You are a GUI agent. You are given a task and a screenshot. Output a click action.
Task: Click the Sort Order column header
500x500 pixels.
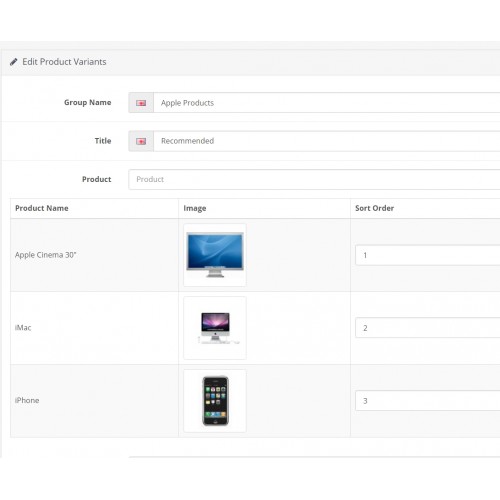(x=374, y=208)
